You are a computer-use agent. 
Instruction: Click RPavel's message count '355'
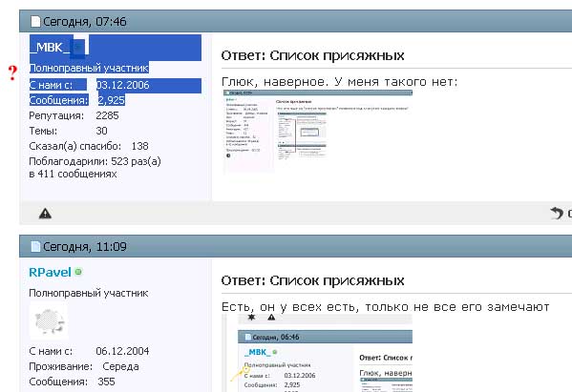106,382
